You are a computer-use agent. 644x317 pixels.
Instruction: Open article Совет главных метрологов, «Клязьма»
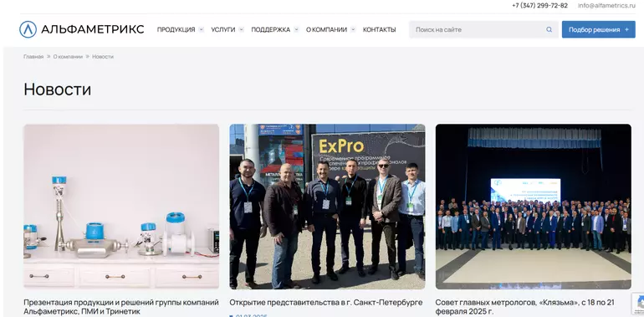pos(525,307)
